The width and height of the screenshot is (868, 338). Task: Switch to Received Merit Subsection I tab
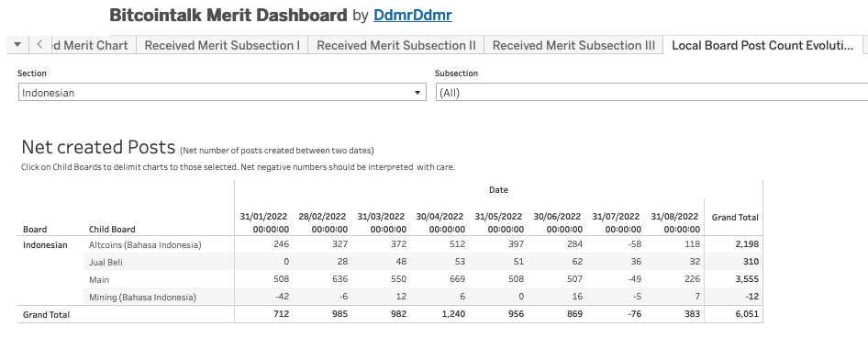coord(222,45)
